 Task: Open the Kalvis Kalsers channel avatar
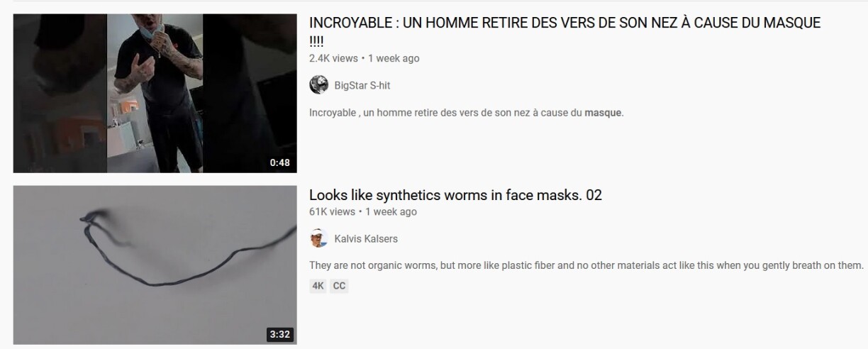point(318,239)
